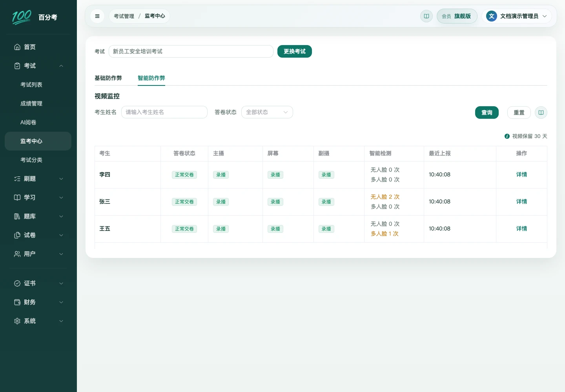The width and height of the screenshot is (565, 392).
Task: Focus the 考生姓名 input field
Action: [164, 112]
